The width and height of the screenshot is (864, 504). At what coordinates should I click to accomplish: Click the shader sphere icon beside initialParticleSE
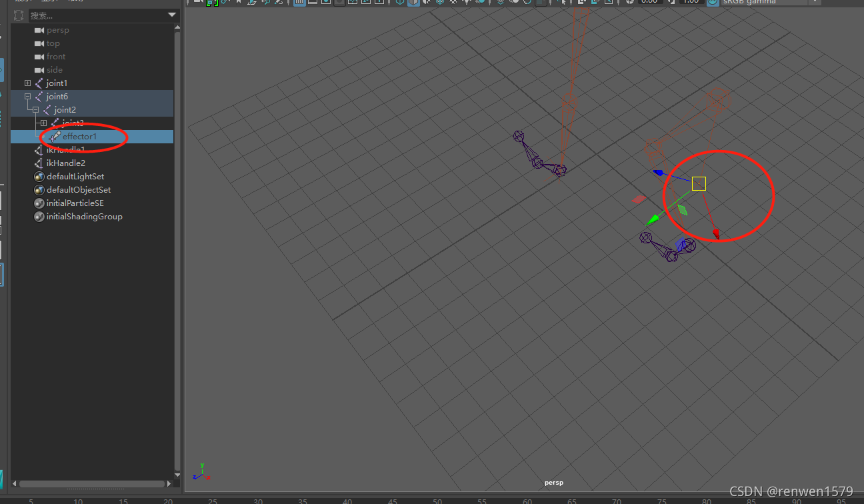(x=39, y=203)
